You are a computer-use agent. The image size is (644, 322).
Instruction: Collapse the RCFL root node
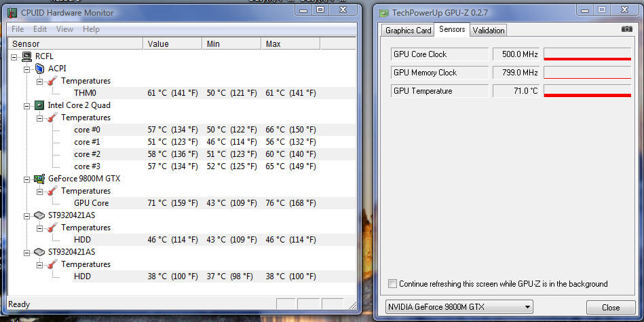14,56
